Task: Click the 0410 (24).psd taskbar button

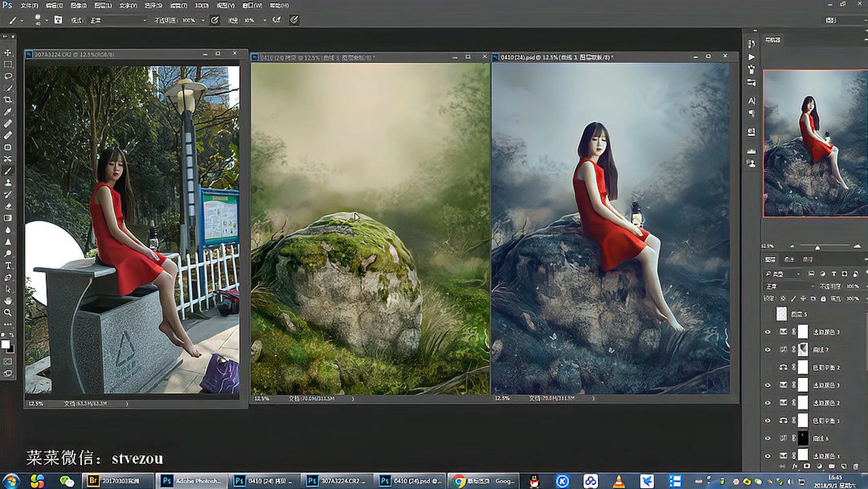Action: tap(409, 481)
